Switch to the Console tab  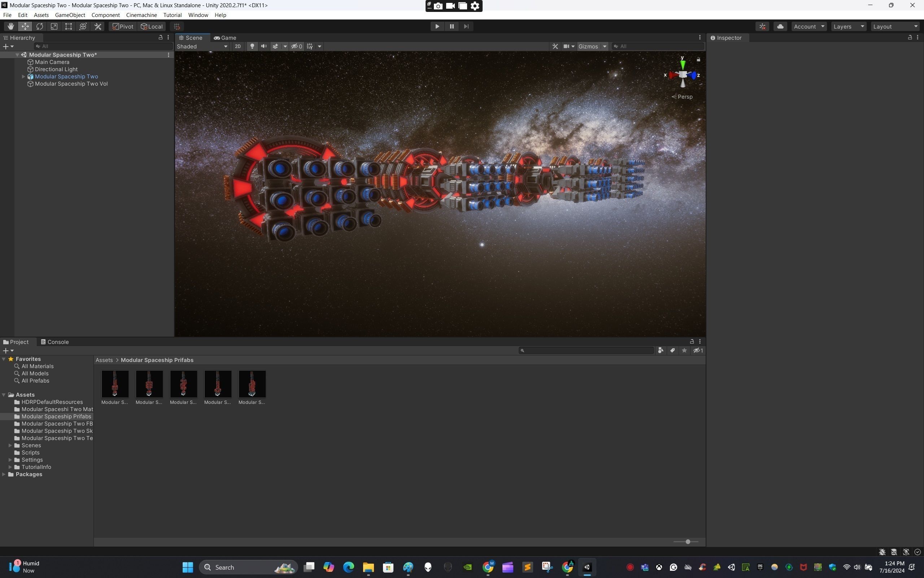point(55,342)
